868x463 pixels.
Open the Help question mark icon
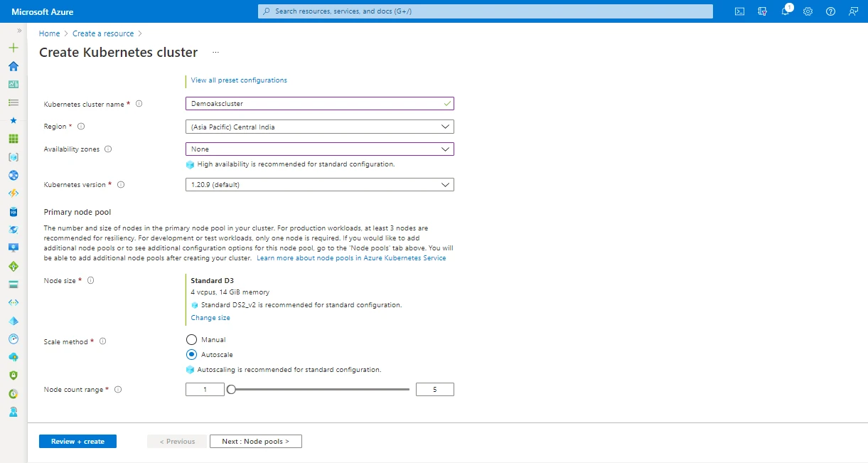(x=830, y=11)
